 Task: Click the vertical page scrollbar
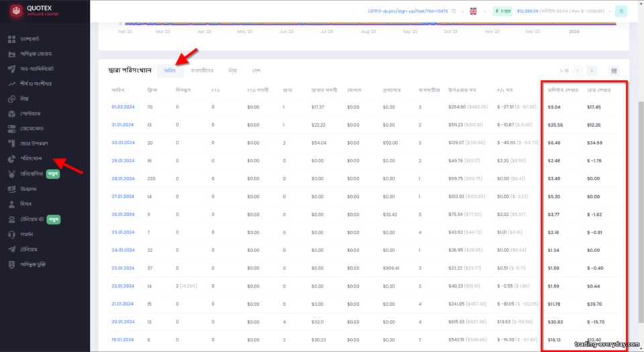(641, 213)
